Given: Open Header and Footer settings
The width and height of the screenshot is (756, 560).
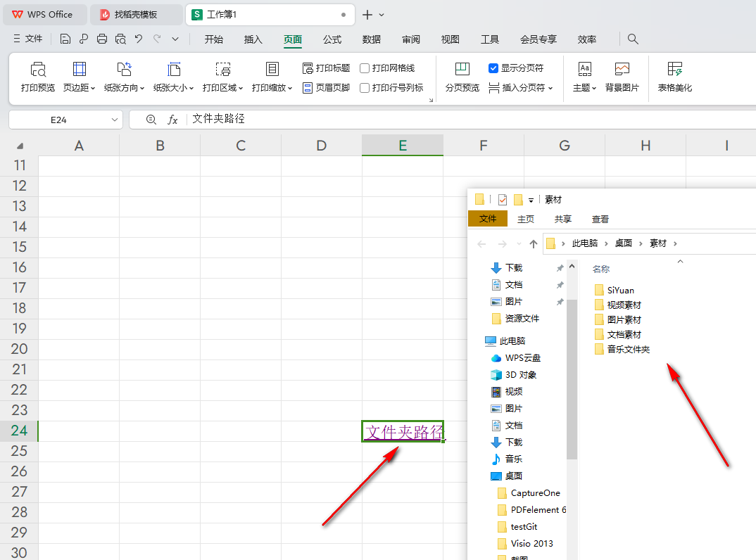Looking at the screenshot, I should 327,88.
